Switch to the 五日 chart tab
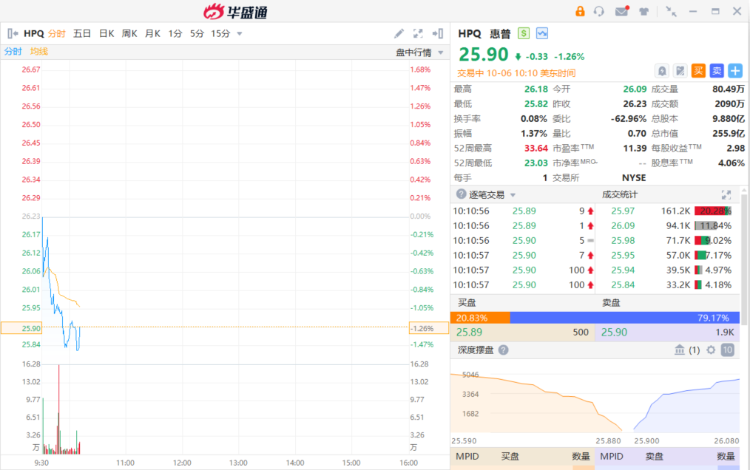Viewport: 750px width, 470px height. point(81,33)
